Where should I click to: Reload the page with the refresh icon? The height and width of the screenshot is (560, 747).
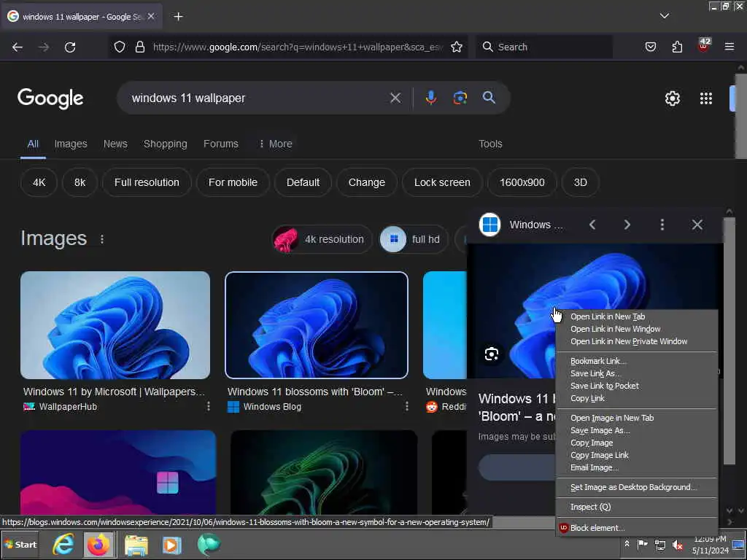[70, 47]
